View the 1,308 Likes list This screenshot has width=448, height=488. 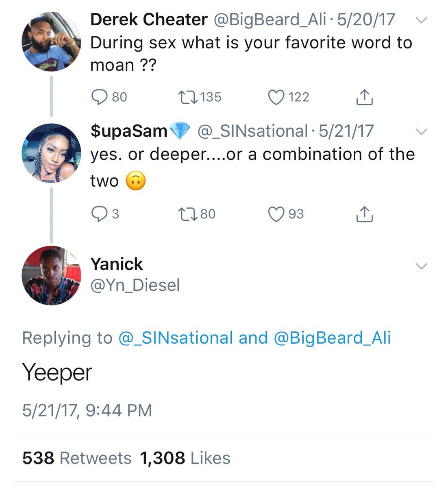pos(185,458)
